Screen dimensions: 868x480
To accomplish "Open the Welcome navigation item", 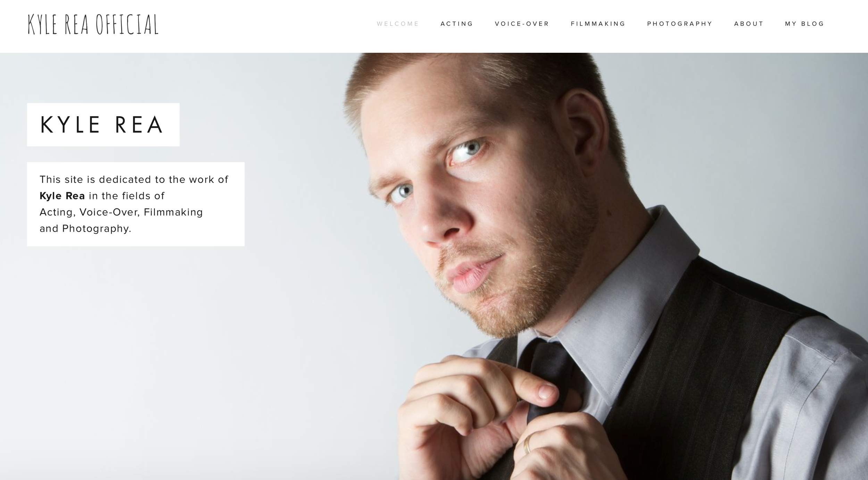I will pos(398,24).
